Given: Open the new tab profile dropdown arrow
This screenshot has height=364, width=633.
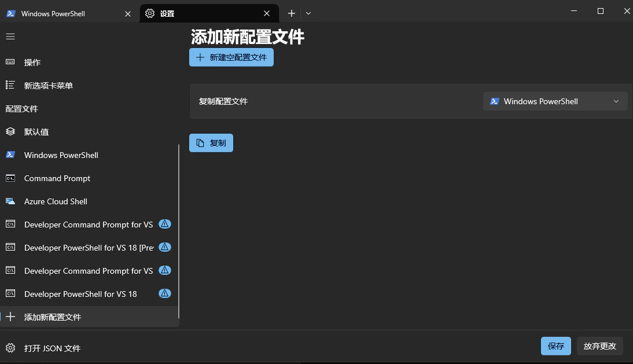Looking at the screenshot, I should [x=308, y=13].
